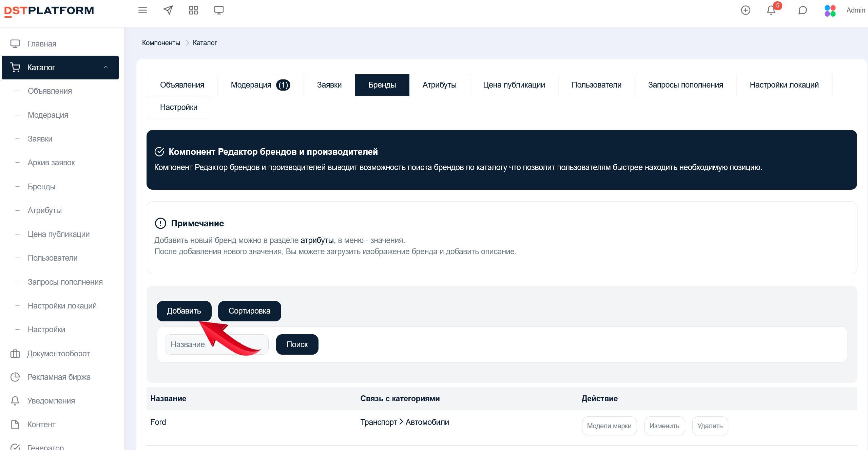
Task: Open notifications bell with badge
Action: pyautogui.click(x=771, y=10)
